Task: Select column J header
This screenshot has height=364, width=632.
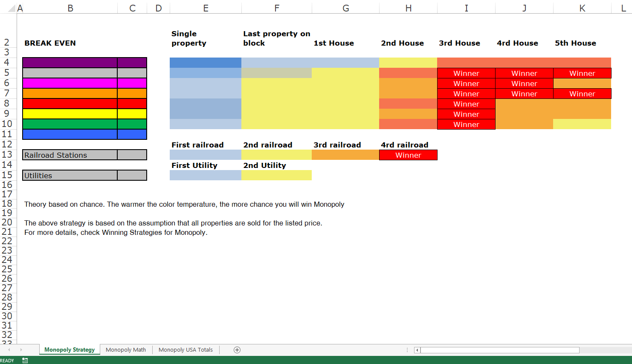Action: coord(524,8)
